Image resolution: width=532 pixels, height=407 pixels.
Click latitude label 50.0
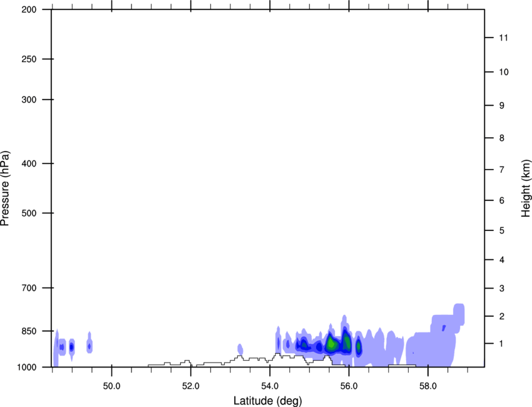(x=111, y=386)
